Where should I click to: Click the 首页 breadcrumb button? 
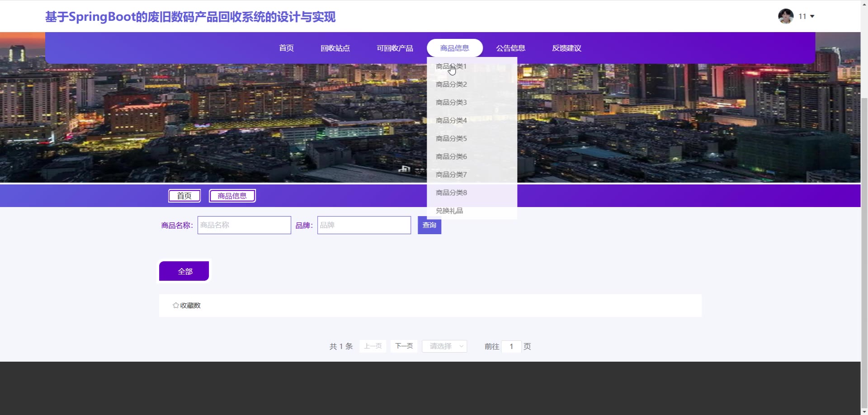point(184,196)
